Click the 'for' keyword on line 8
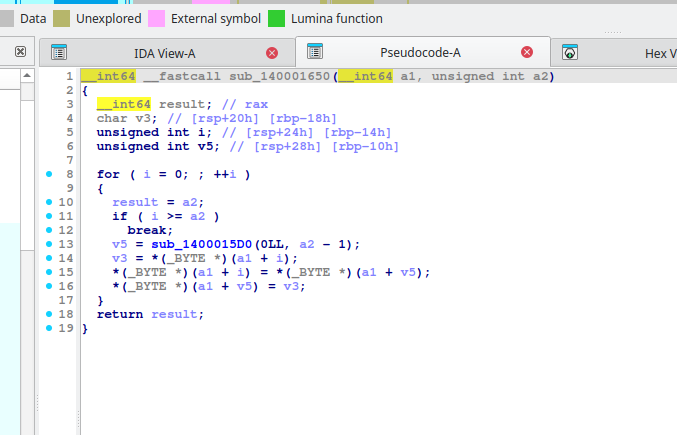677x435 pixels. click(x=108, y=174)
